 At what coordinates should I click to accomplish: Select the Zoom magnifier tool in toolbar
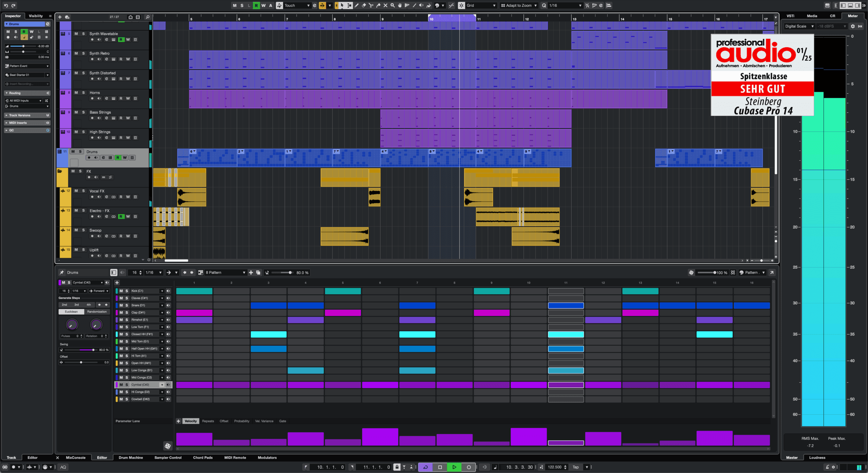click(x=393, y=5)
